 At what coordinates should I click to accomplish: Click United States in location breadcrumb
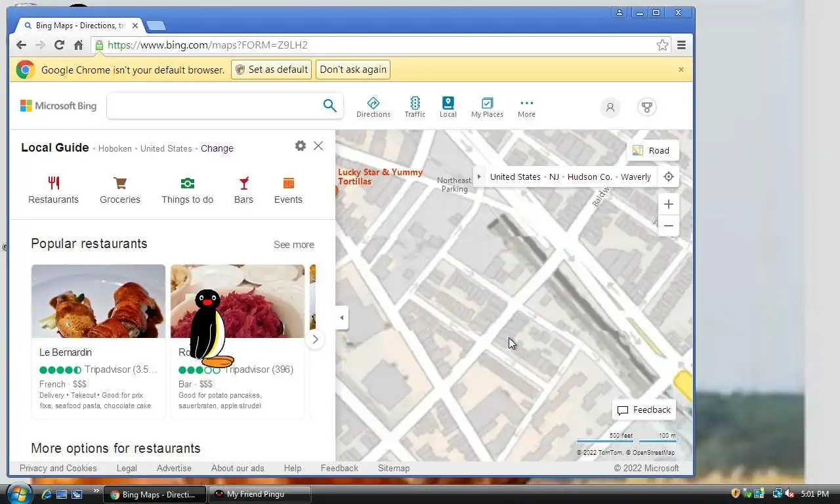[515, 177]
